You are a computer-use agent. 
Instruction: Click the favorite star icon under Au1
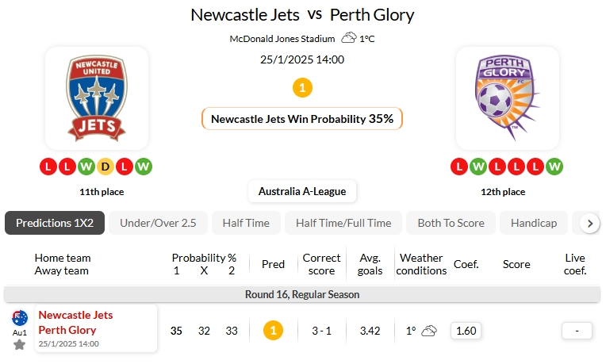coord(20,345)
